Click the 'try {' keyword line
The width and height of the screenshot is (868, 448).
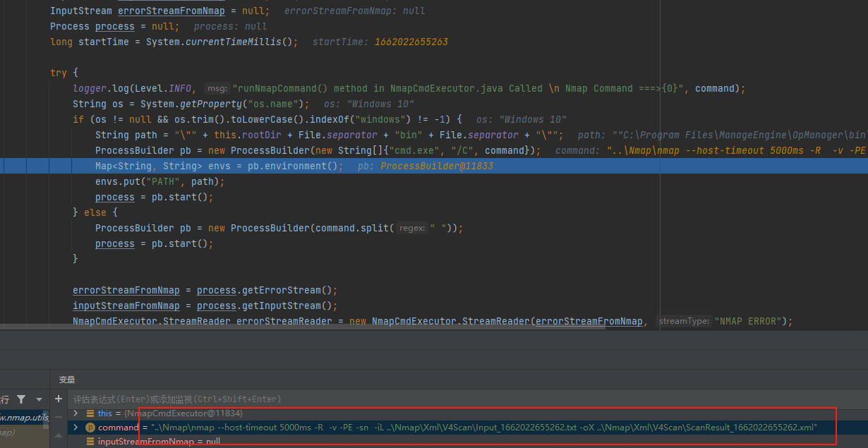(x=64, y=73)
